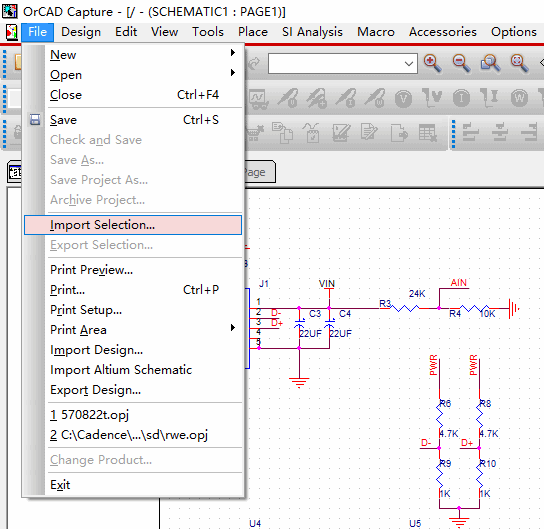Click the Annotate tag-and-pages icon
This screenshot has width=544, height=529.
[283, 133]
